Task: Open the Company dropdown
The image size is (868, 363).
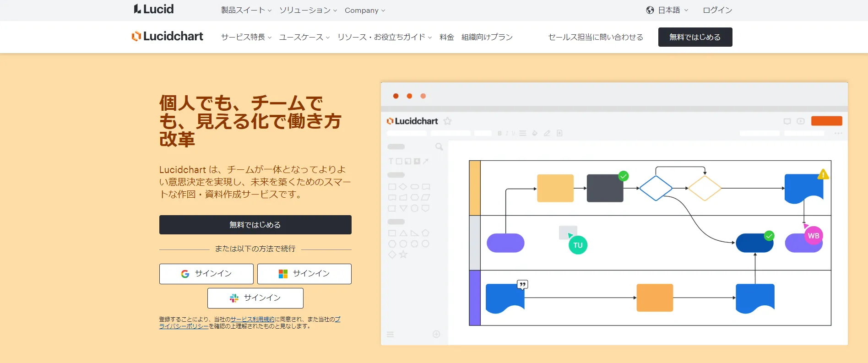Action: coord(365,10)
